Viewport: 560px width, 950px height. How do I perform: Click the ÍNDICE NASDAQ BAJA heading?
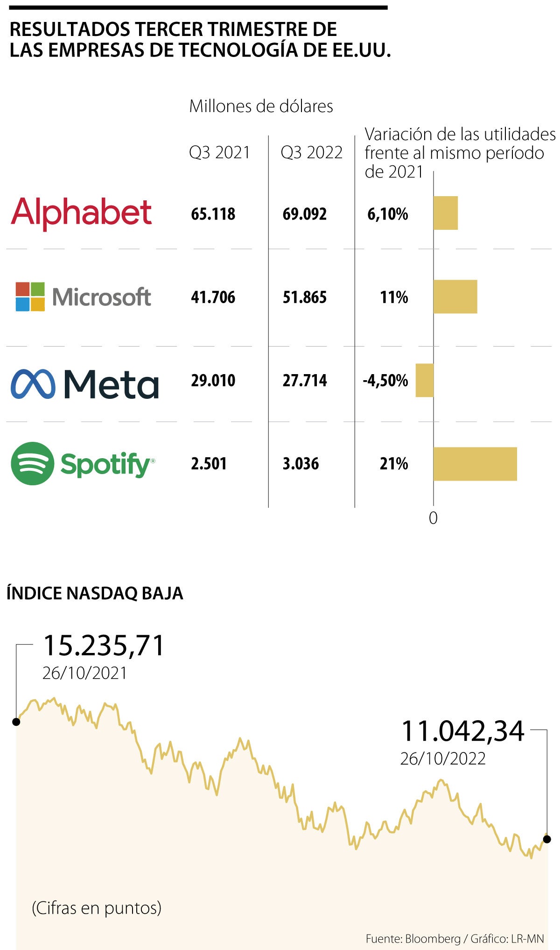pyautogui.click(x=95, y=593)
